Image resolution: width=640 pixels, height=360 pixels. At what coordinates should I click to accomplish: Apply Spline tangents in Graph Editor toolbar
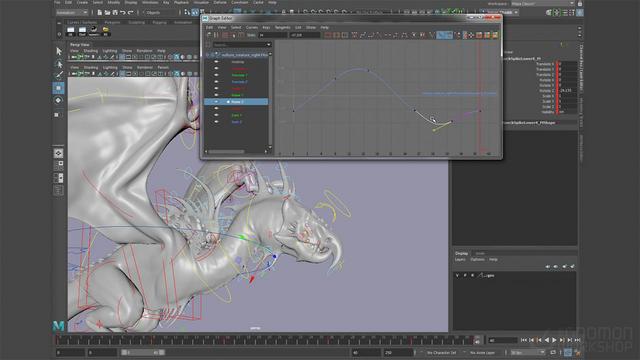[363, 35]
